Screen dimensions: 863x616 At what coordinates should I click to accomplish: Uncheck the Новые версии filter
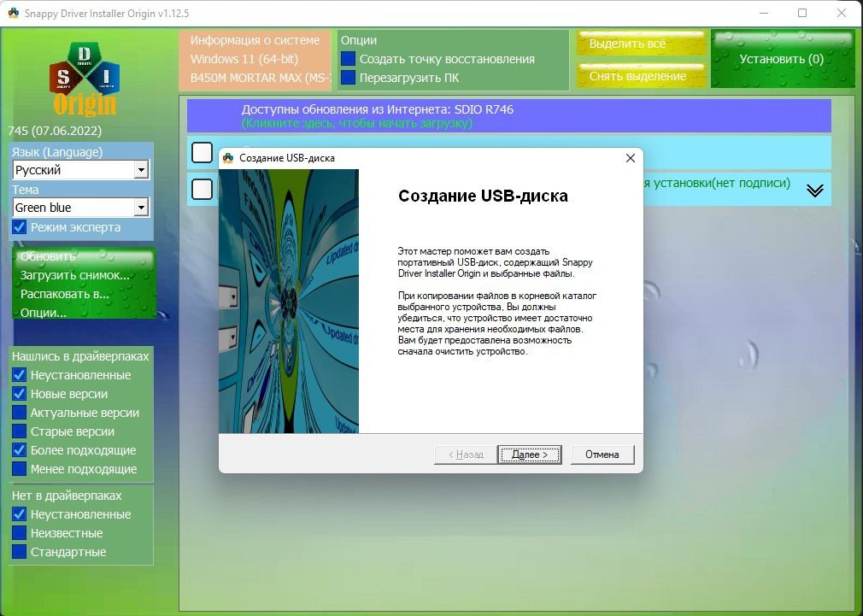[20, 394]
